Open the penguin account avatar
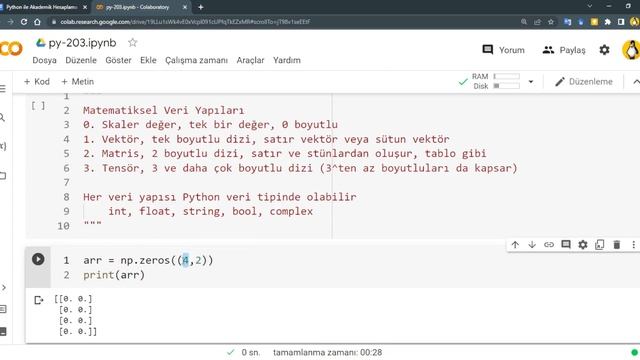The height and width of the screenshot is (360, 640). [x=631, y=50]
